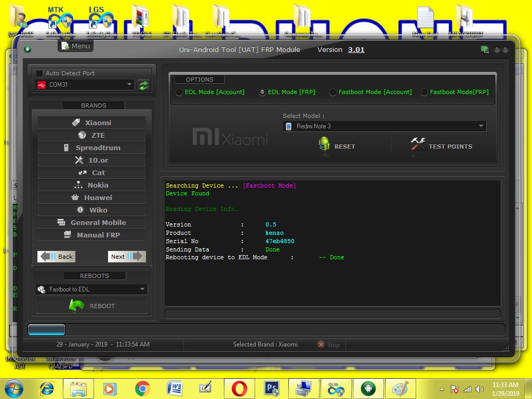The width and height of the screenshot is (532, 399).
Task: Open Microsoft Word from taskbar
Action: click(x=175, y=389)
